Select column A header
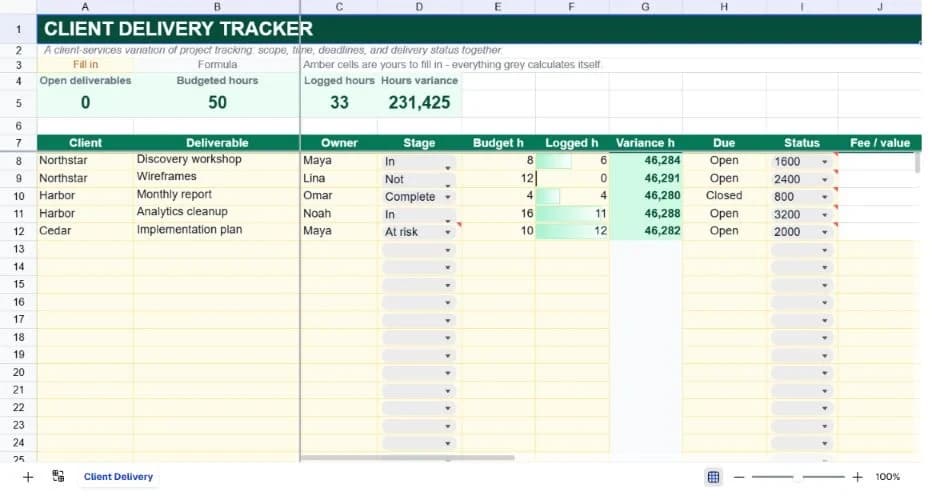This screenshot has height=496, width=932. 85,7
